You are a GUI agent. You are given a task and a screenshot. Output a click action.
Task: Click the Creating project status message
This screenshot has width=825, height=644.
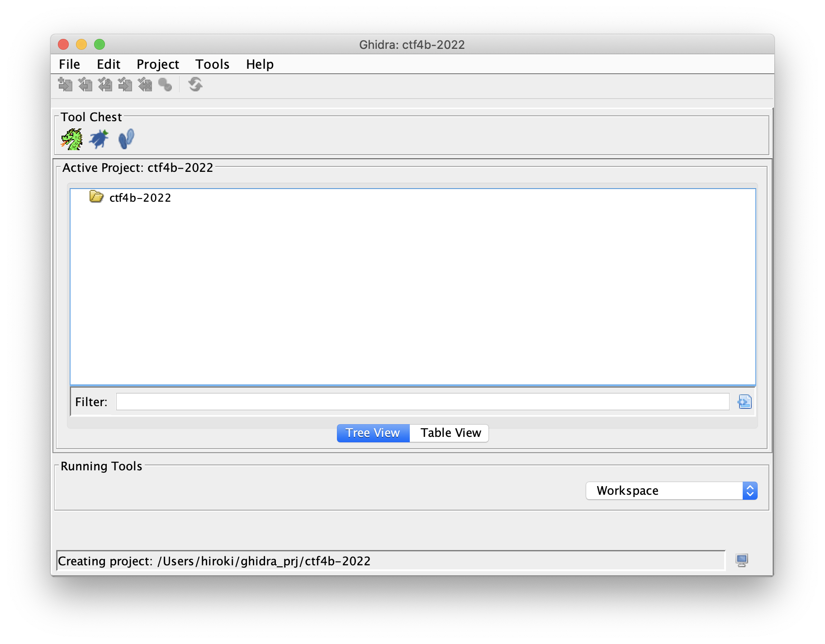point(214,561)
